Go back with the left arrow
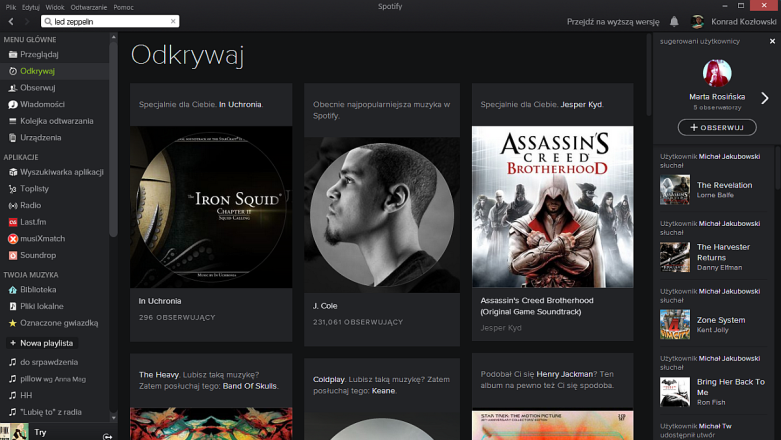 point(11,21)
